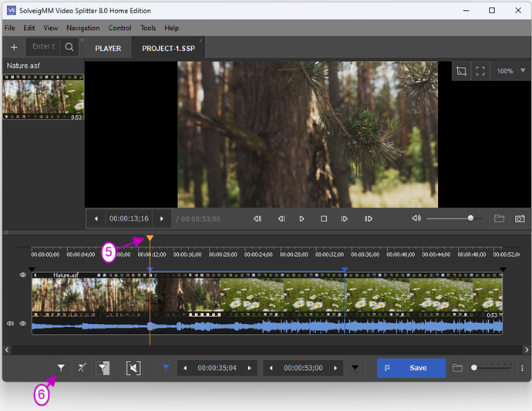This screenshot has height=411, width=532.
Task: Open the View menu
Action: click(51, 28)
